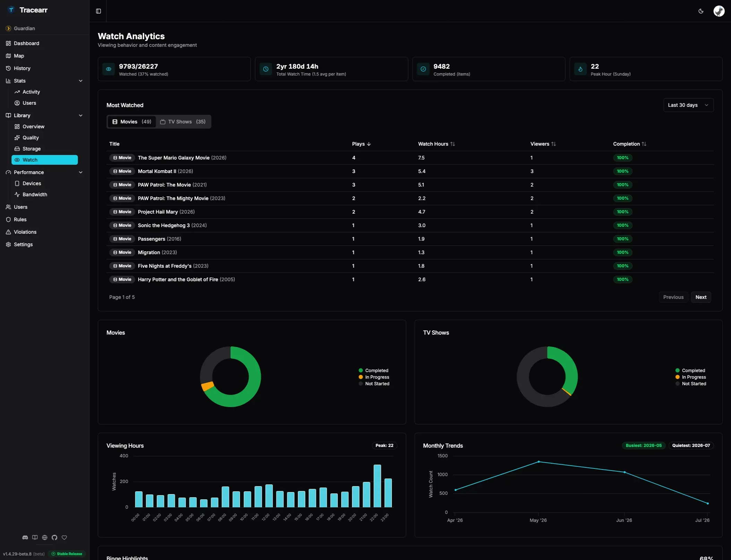Sort table by Completion column
The image size is (731, 560).
coord(630,144)
